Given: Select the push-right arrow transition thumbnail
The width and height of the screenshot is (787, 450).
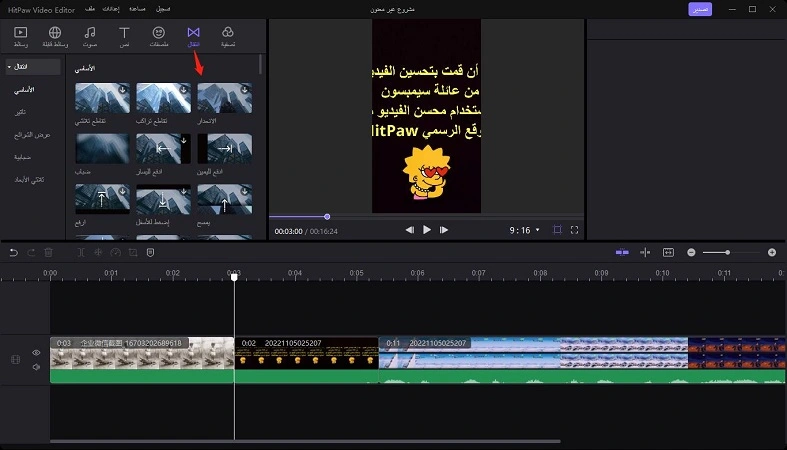Looking at the screenshot, I should pyautogui.click(x=225, y=148).
